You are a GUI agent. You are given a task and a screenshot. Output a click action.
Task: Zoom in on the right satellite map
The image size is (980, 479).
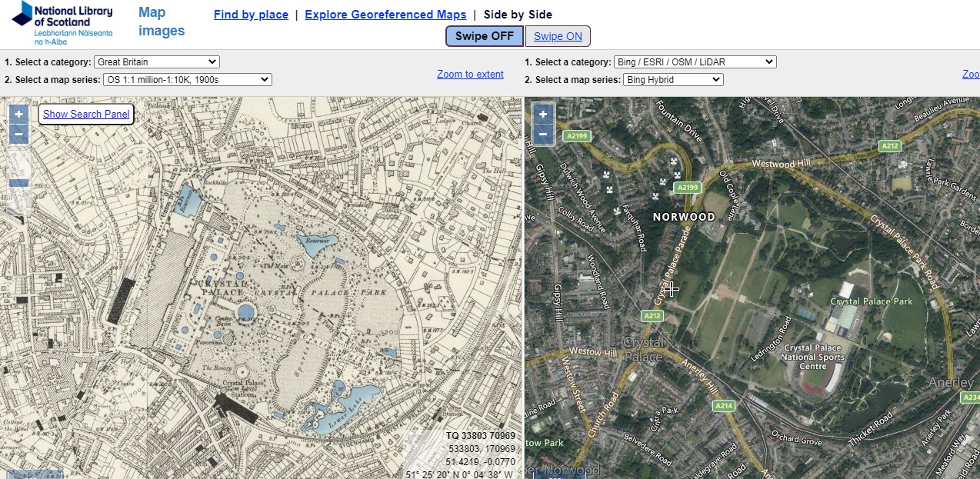pos(543,114)
